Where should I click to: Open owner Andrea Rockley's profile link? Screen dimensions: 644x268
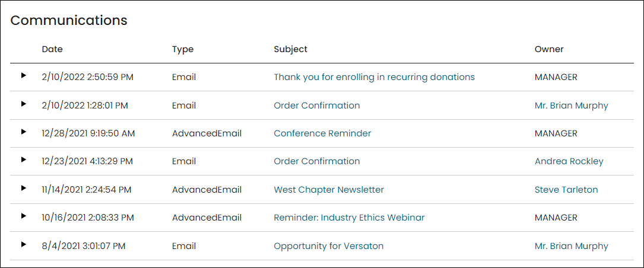point(569,161)
